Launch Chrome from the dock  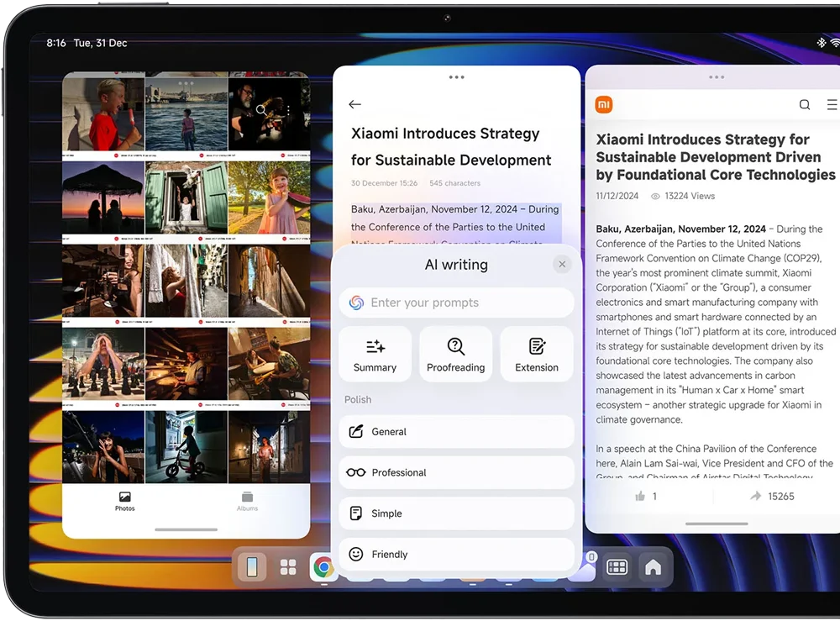tap(323, 567)
